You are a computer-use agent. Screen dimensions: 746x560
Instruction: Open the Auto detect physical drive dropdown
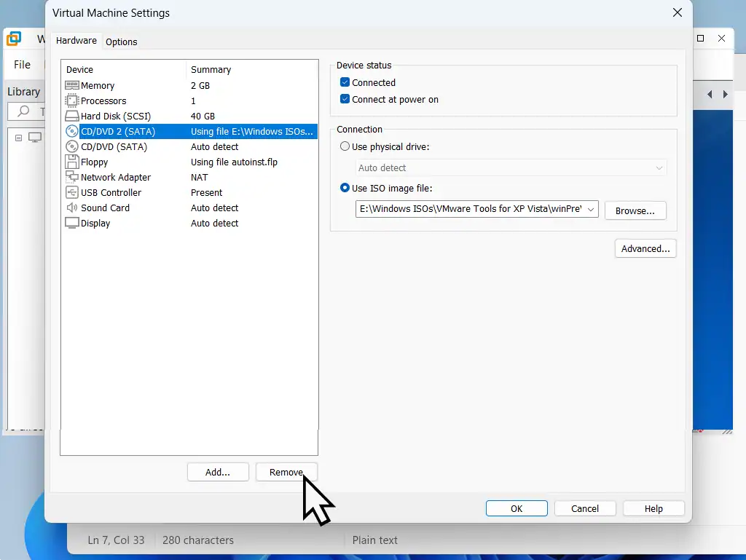click(511, 167)
